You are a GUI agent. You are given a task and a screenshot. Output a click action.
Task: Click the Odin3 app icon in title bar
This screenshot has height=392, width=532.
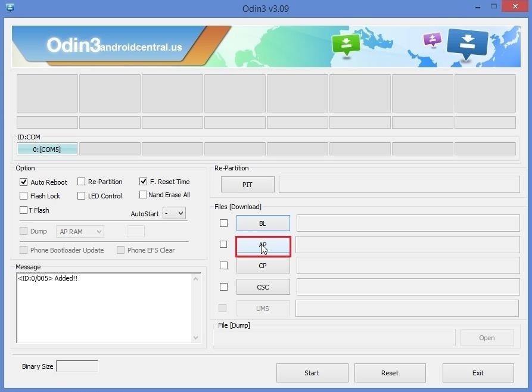click(x=10, y=8)
